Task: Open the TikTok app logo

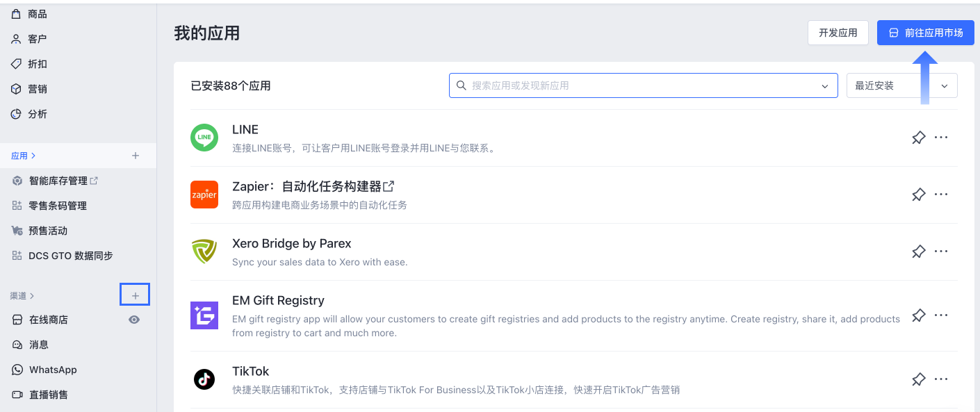Action: click(204, 379)
